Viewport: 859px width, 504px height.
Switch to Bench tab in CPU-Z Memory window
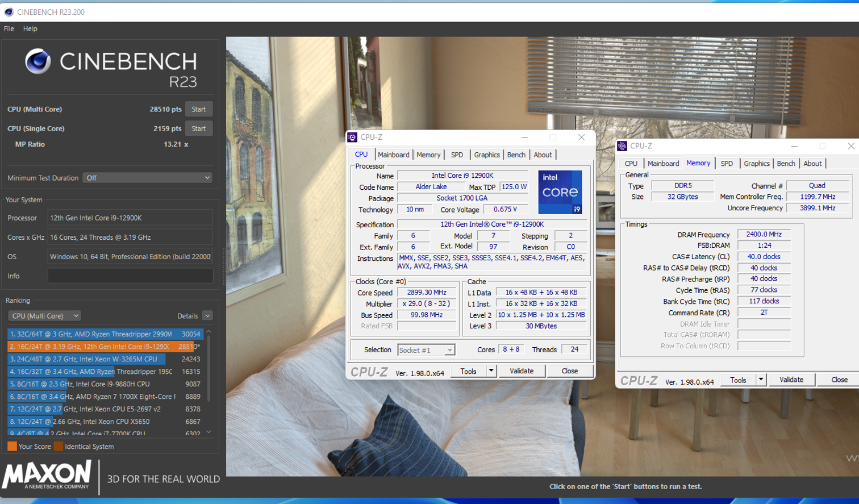click(x=786, y=164)
